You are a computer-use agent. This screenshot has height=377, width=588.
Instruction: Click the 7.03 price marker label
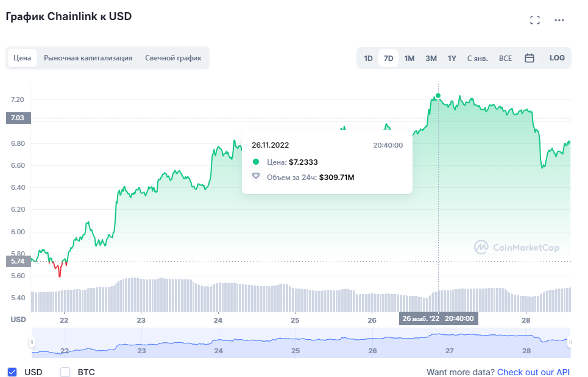coord(18,118)
